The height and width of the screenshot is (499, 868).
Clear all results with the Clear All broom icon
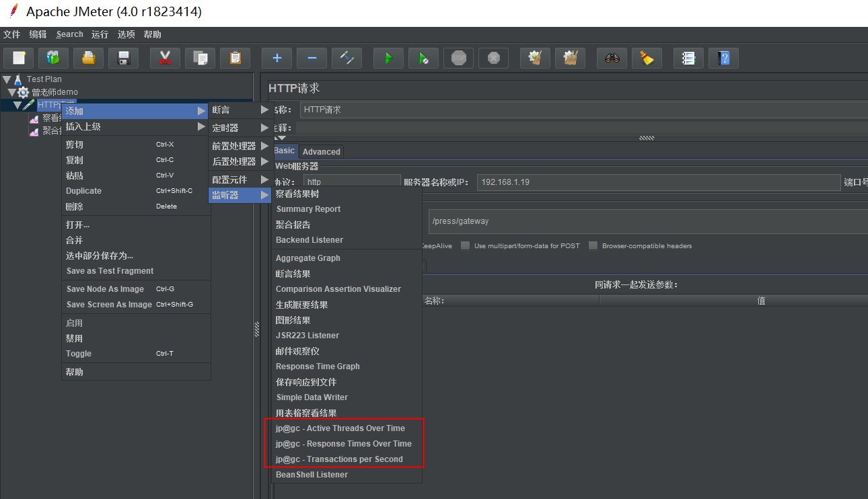[x=570, y=58]
